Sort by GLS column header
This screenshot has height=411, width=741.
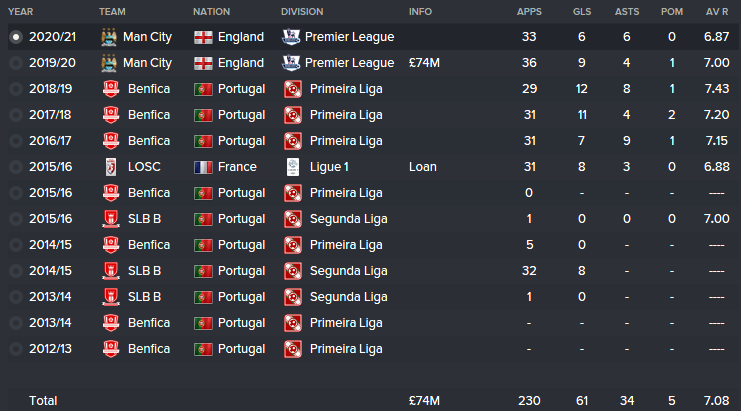coord(582,12)
